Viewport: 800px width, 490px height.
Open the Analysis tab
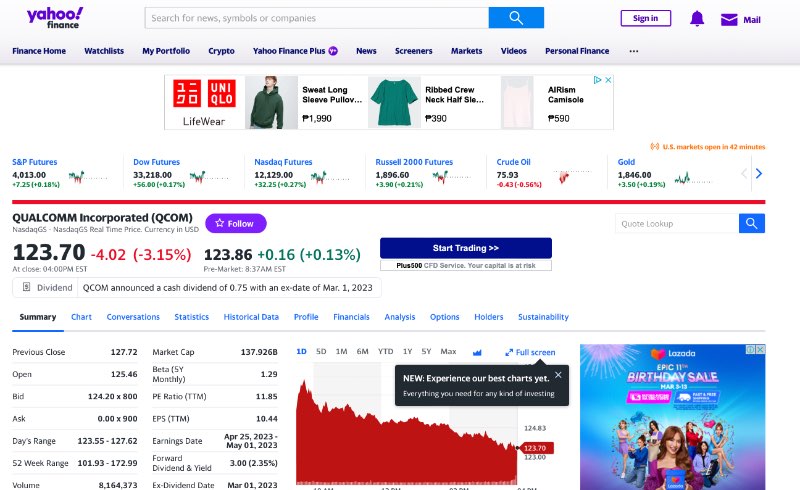(399, 317)
